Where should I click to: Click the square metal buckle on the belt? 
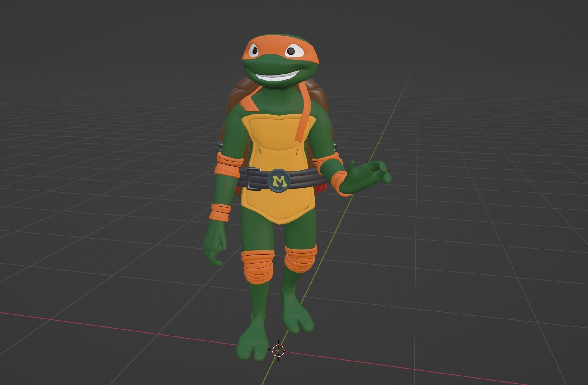click(253, 179)
